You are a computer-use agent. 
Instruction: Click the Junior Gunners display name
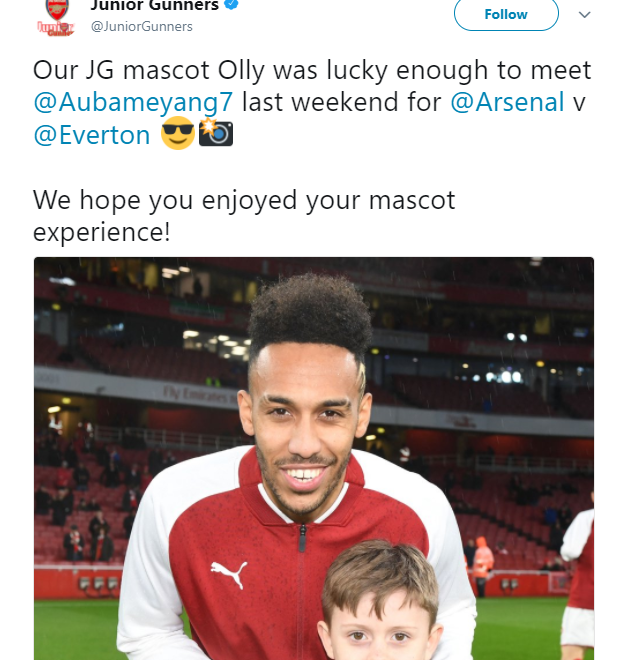click(x=154, y=5)
